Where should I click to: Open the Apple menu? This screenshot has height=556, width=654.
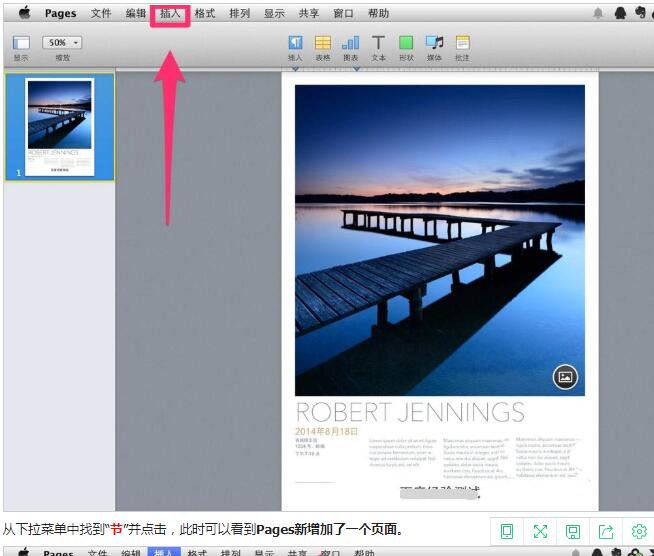pos(24,13)
